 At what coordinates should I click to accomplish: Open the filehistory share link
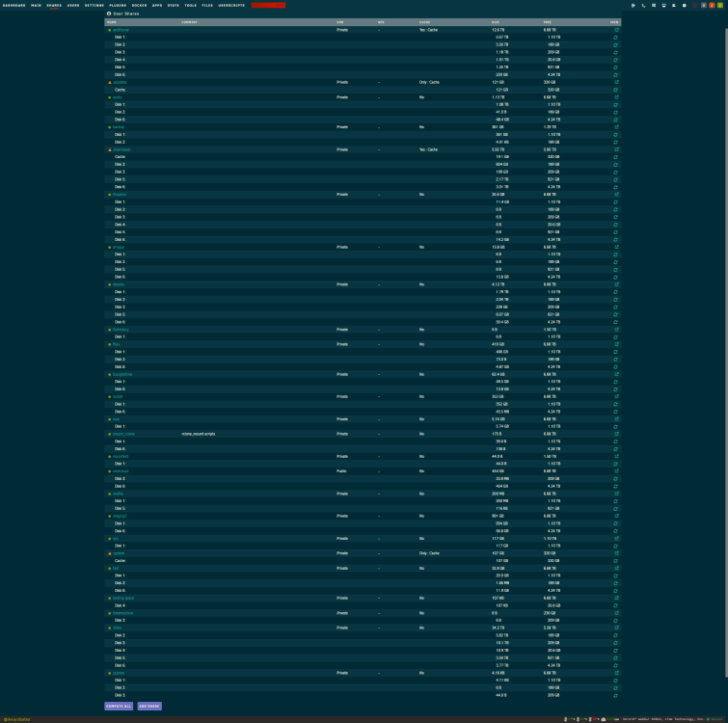click(x=121, y=330)
